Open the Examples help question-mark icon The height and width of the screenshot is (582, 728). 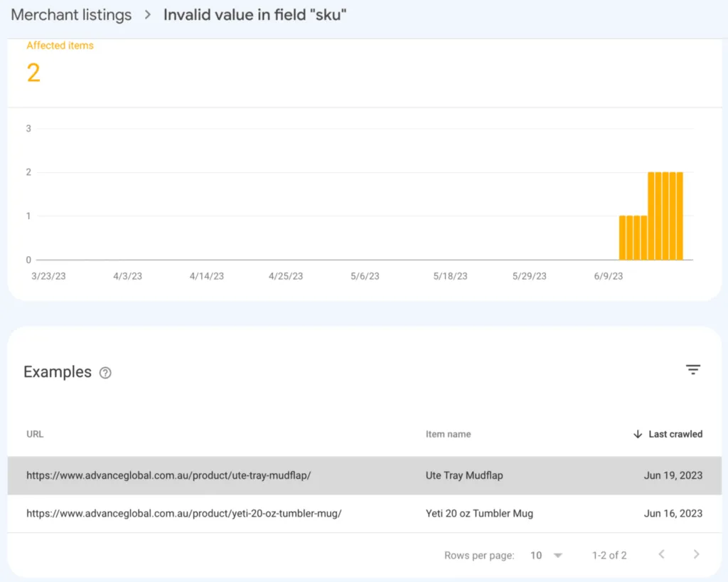point(105,373)
